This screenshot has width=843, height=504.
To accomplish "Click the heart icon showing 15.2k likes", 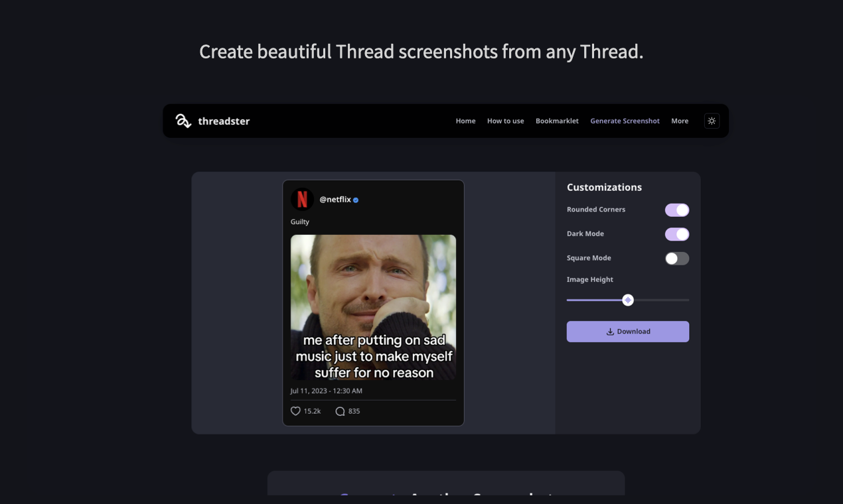I will (x=295, y=411).
